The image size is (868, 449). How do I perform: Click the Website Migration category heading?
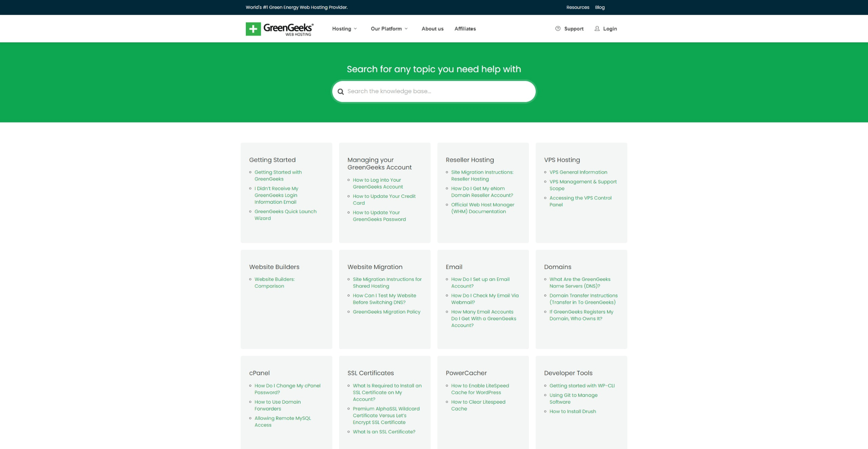coord(375,267)
